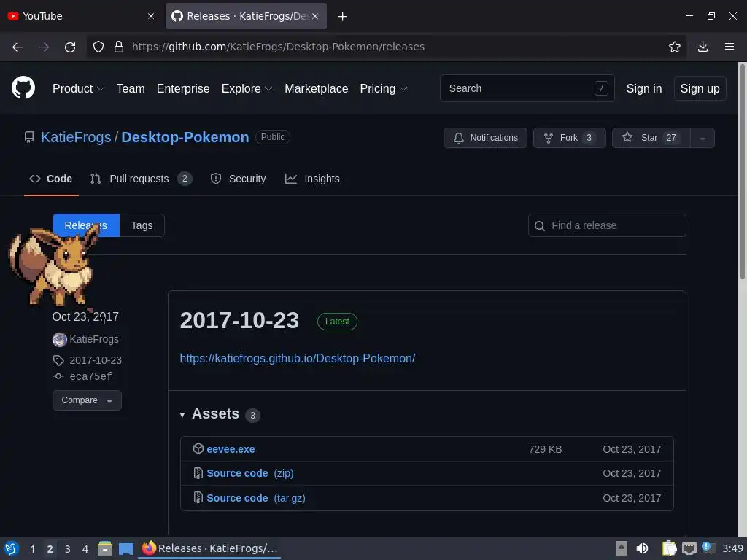Click the Notifications bell button
Viewport: 747px width, 560px height.
(x=485, y=138)
